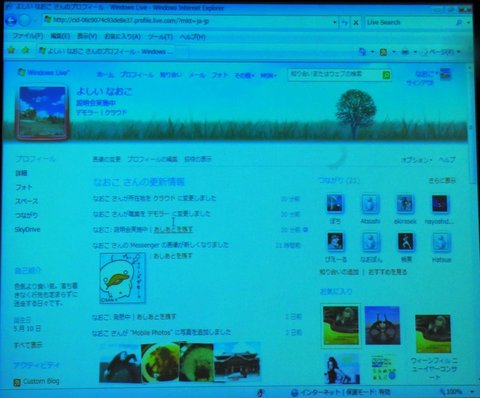Click the Live Search input field
The image size is (480, 398).
(x=409, y=22)
